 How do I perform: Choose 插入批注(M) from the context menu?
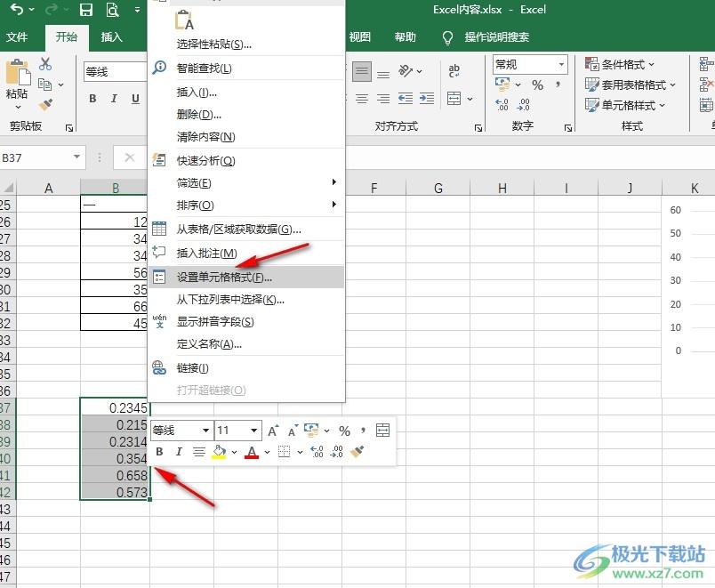[246, 253]
